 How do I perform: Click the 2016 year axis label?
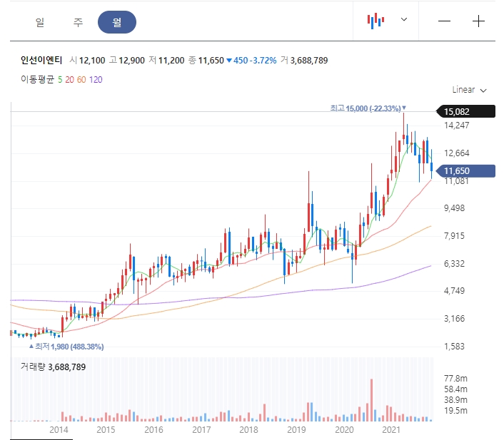coord(153,430)
